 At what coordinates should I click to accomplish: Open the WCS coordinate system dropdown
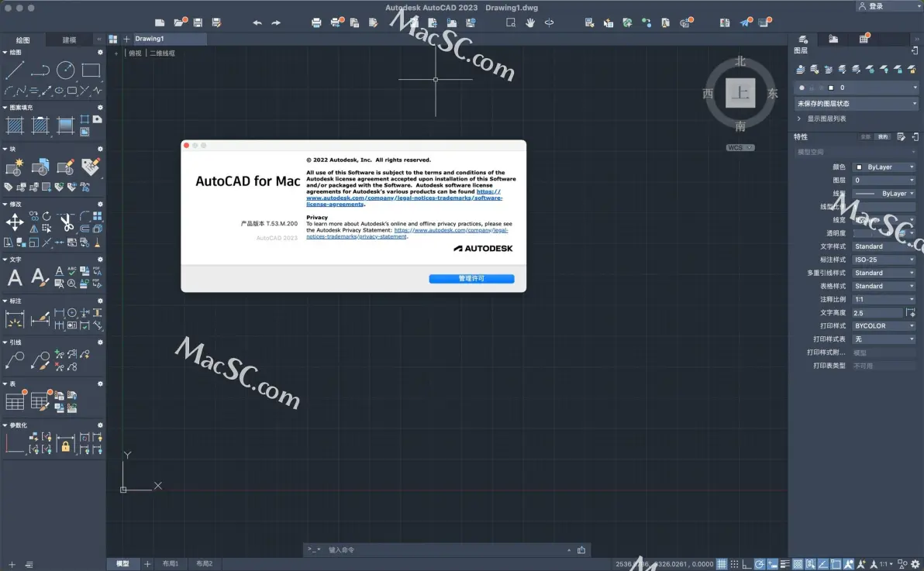pos(740,148)
